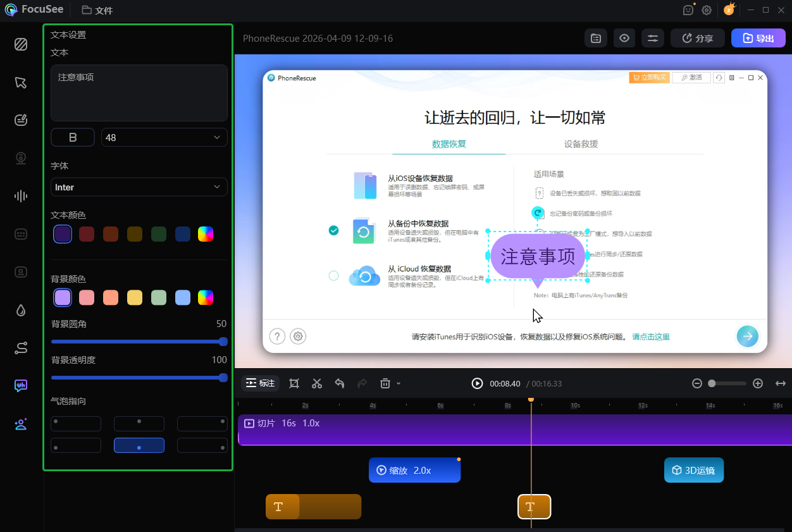The width and height of the screenshot is (792, 532).
Task: Toggle the preview eye button
Action: [624, 39]
